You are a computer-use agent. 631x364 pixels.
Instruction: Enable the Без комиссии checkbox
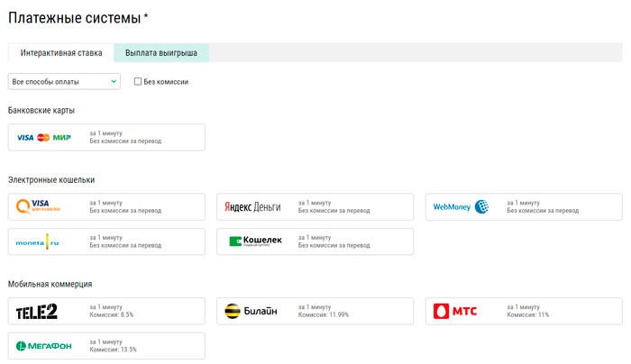(x=138, y=81)
